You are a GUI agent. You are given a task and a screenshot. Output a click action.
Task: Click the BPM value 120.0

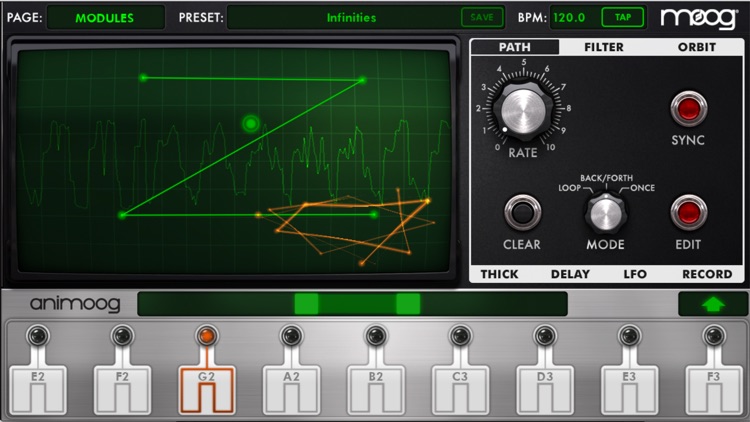(x=569, y=18)
